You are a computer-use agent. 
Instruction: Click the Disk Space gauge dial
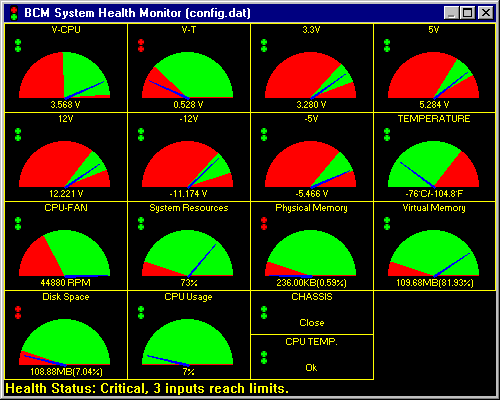coord(64,342)
